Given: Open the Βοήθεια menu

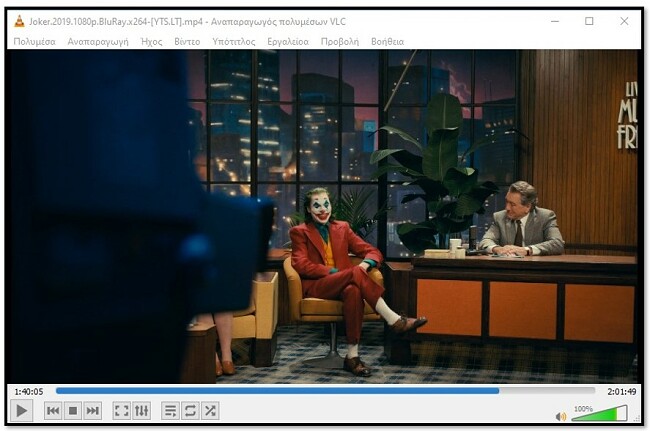Looking at the screenshot, I should coord(388,42).
